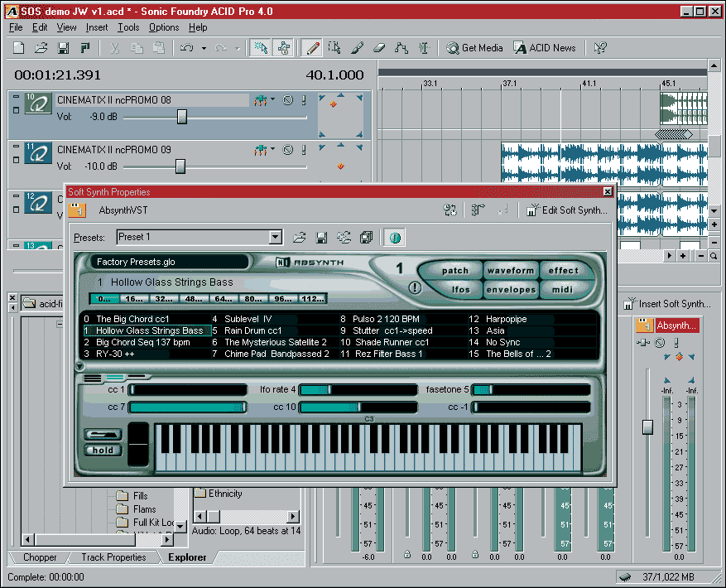Solo track CINEMATIX II ncPROMO 08
Screen dimensions: 726x588
tap(304, 99)
